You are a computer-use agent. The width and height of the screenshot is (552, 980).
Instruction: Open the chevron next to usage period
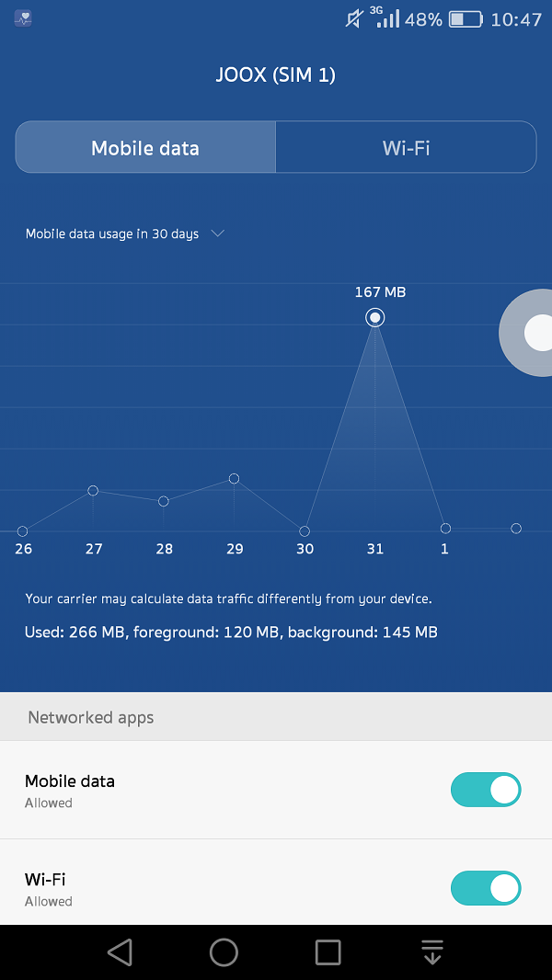(x=217, y=234)
